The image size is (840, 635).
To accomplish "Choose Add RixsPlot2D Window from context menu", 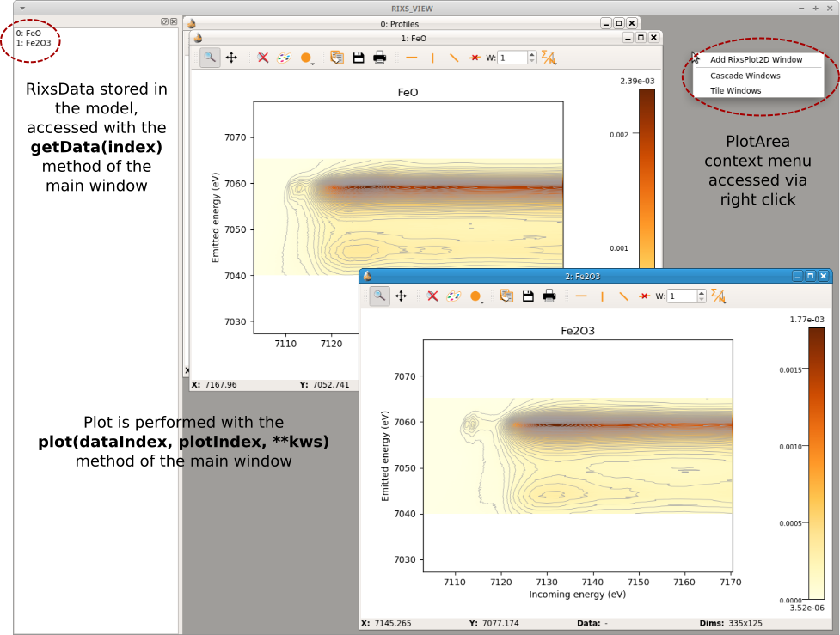I will (x=756, y=60).
